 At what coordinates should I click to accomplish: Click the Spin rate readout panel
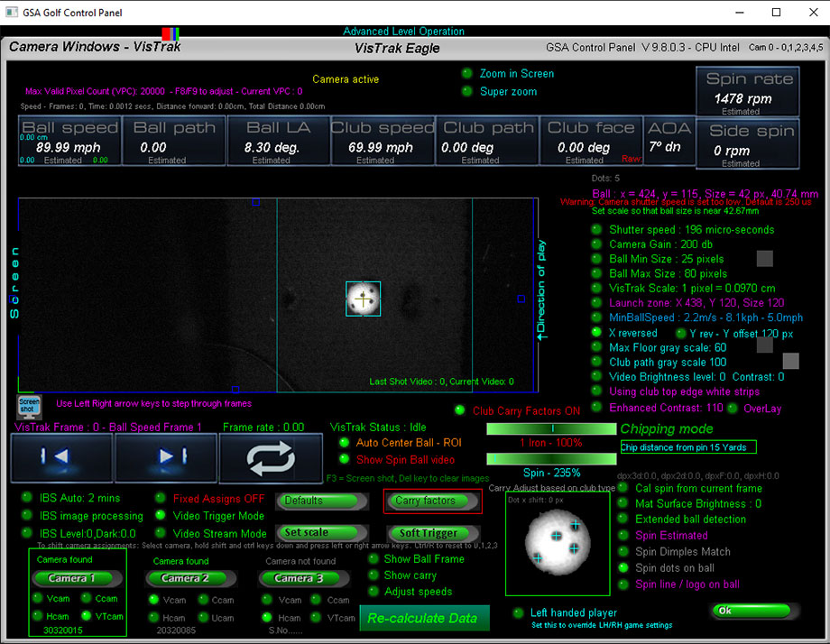pos(747,91)
